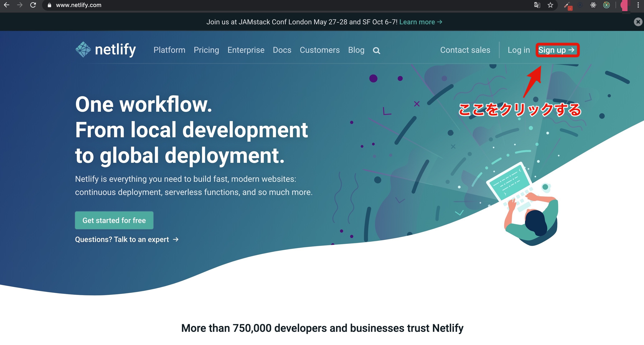644x345 pixels.
Task: Go back to the previous page
Action: 7,5
